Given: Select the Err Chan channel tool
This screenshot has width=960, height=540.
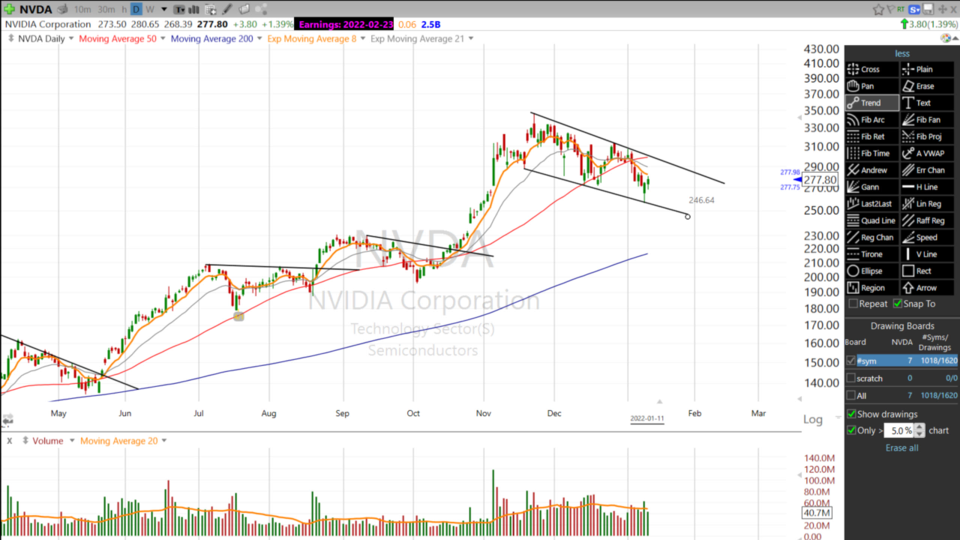Looking at the screenshot, I should pyautogui.click(x=927, y=170).
